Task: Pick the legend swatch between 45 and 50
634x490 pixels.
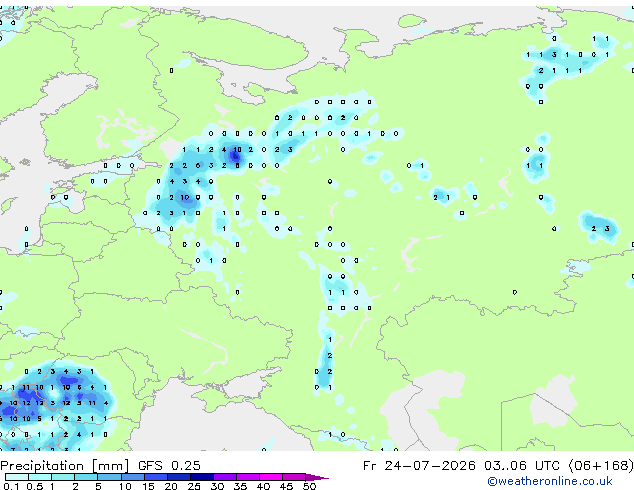Action: pos(294,477)
